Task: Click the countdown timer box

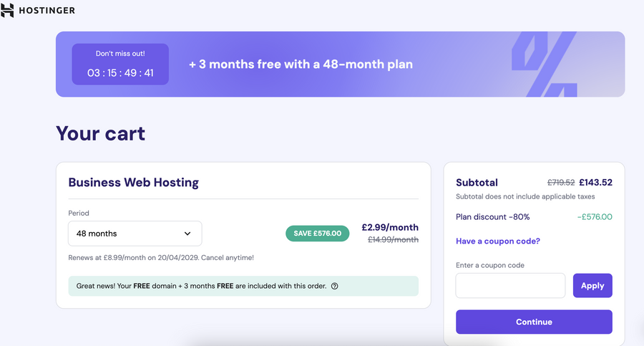Action: click(x=120, y=64)
